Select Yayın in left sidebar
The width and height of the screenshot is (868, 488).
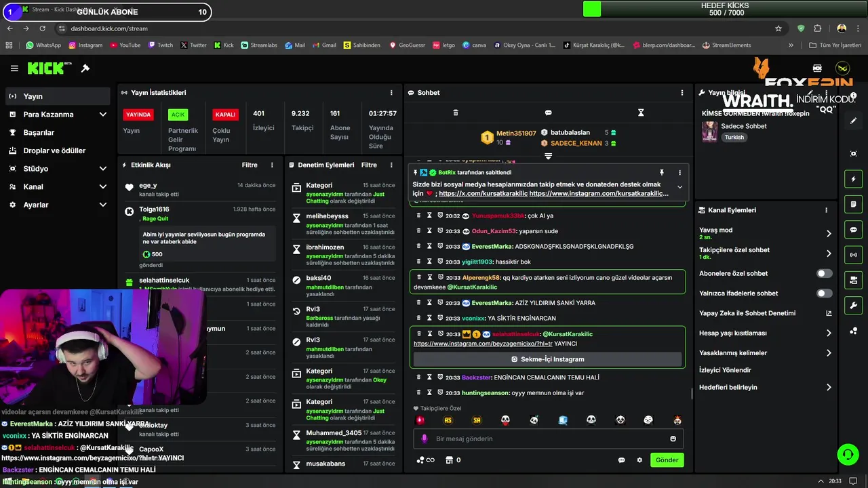[58, 96]
